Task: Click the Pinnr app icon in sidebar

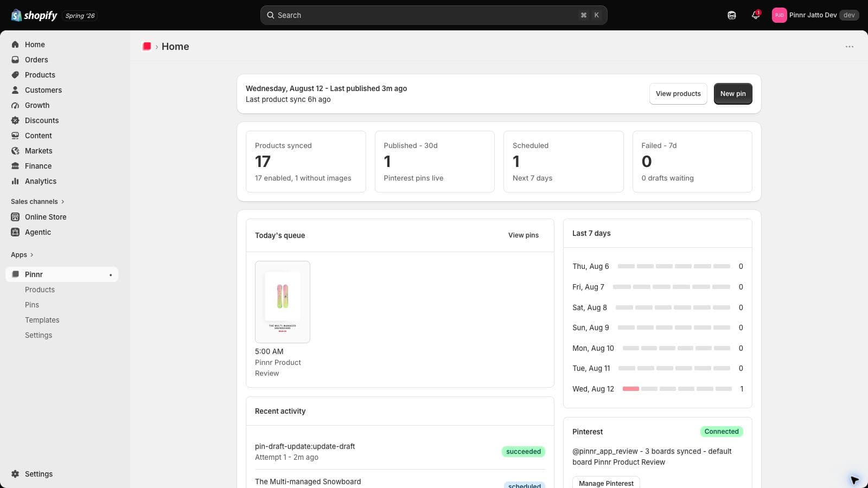Action: (15, 274)
